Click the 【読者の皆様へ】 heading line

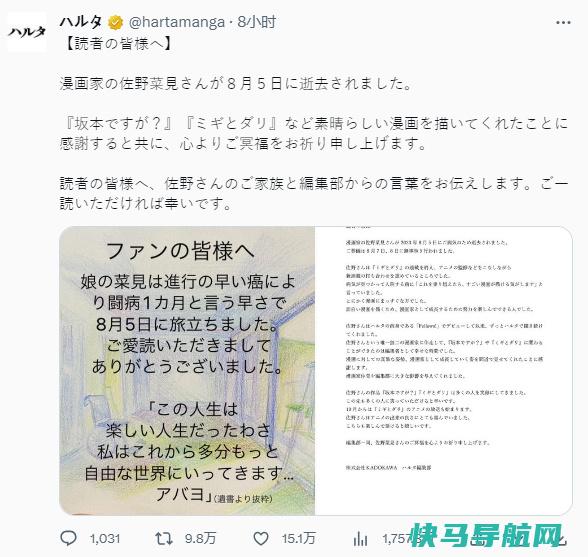[118, 44]
